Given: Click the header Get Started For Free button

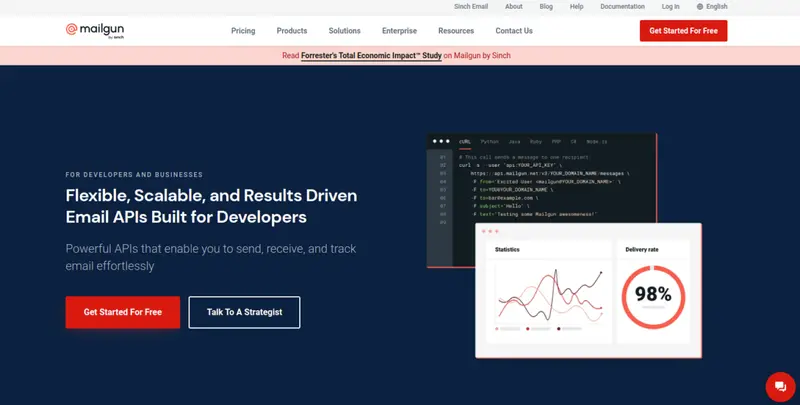Looking at the screenshot, I should 683,31.
